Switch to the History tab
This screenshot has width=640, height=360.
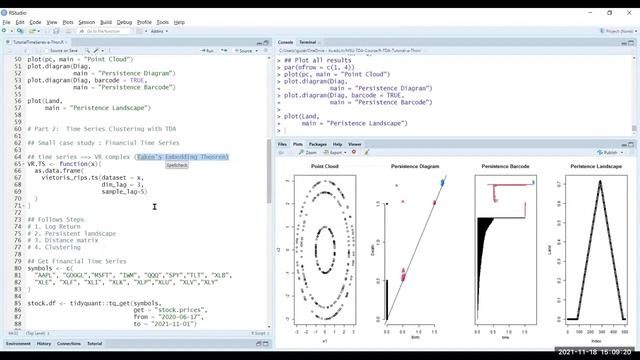44,344
